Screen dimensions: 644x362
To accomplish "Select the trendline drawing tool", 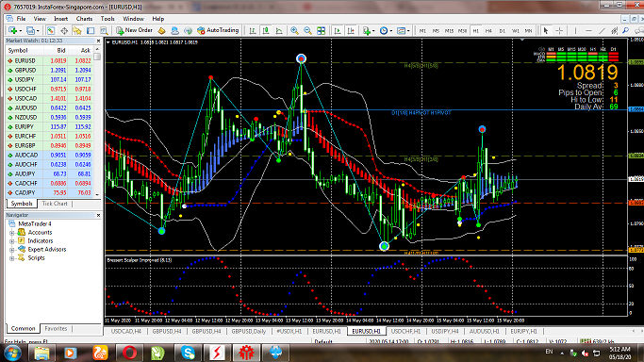I will (602, 31).
